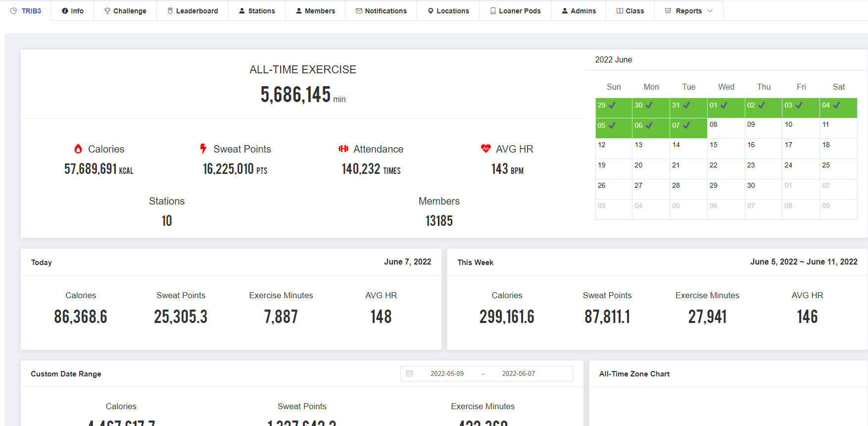Set end date 2022-06-07 in custom range
This screenshot has width=868, height=426.
click(x=518, y=373)
